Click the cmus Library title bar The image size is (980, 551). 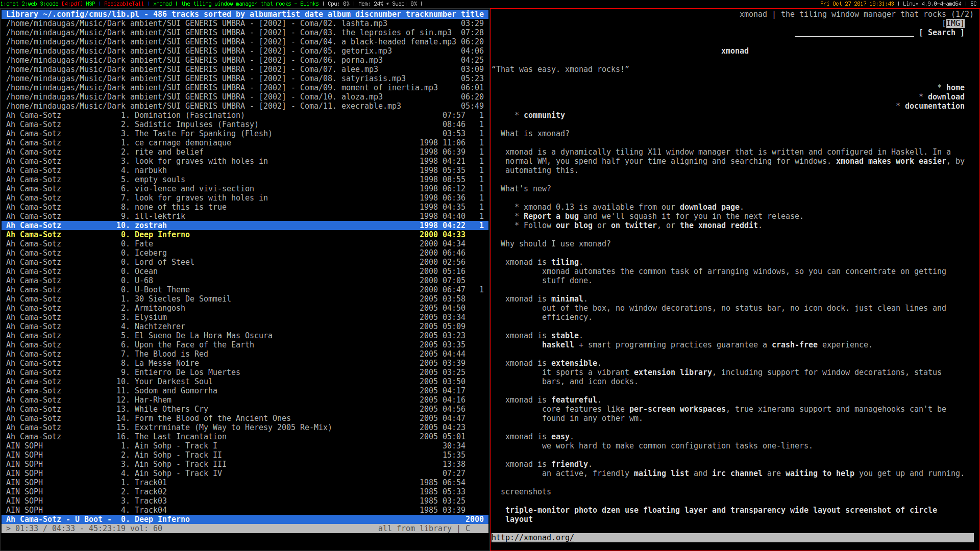click(245, 14)
